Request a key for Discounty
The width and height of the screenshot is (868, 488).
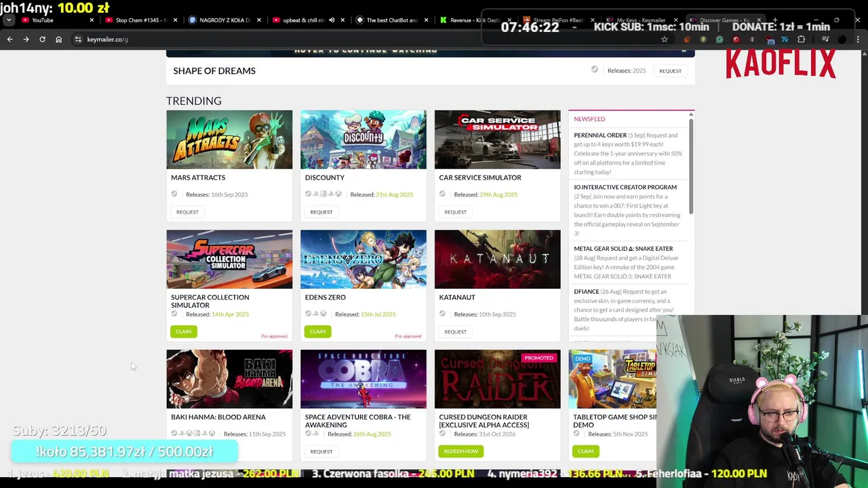tap(321, 212)
